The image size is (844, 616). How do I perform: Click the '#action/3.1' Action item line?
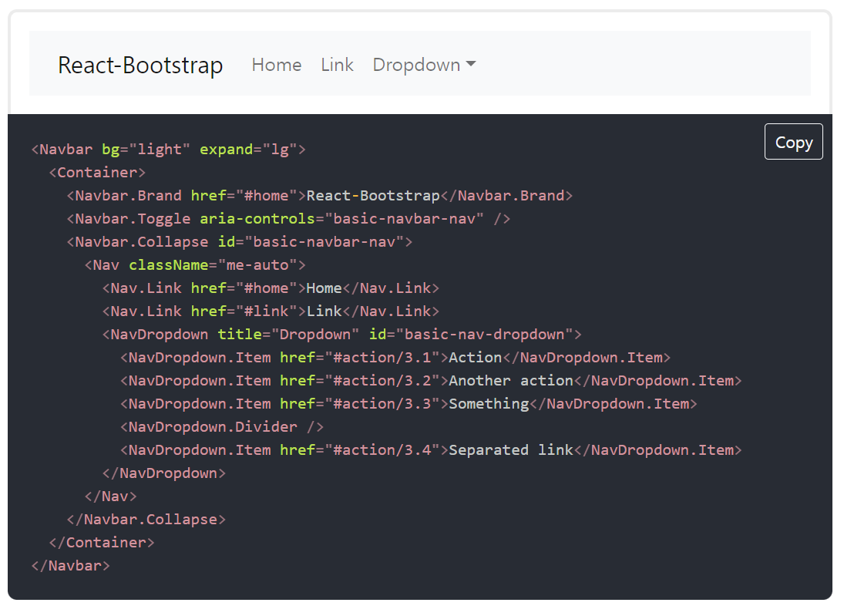395,358
